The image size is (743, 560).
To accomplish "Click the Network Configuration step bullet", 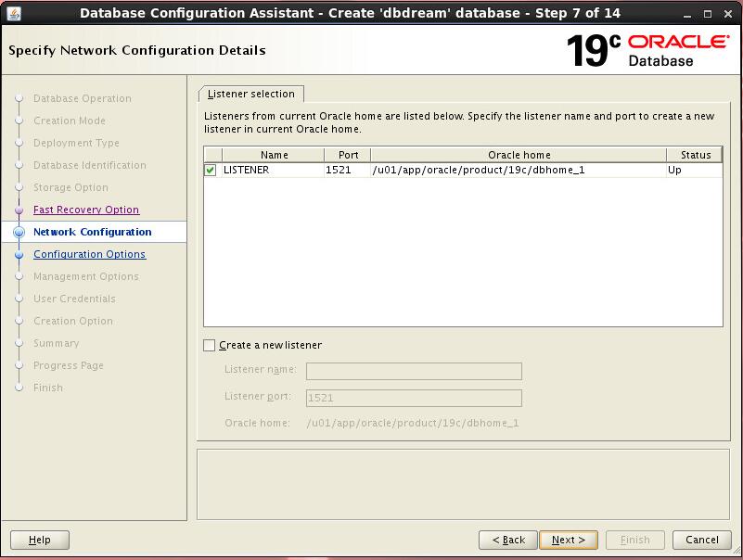I will (19, 233).
